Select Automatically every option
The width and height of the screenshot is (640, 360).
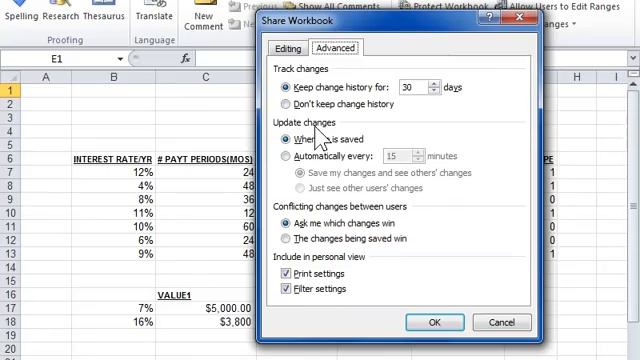pyautogui.click(x=327, y=156)
